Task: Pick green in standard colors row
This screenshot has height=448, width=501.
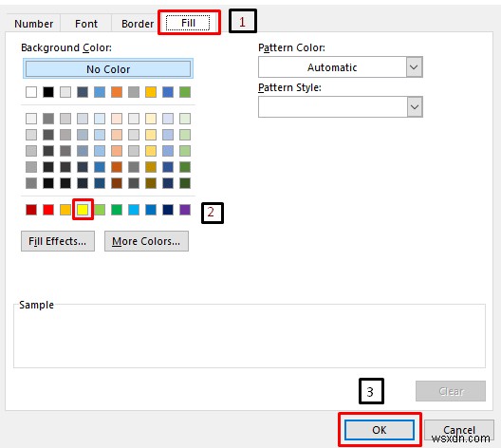Action: pos(117,210)
